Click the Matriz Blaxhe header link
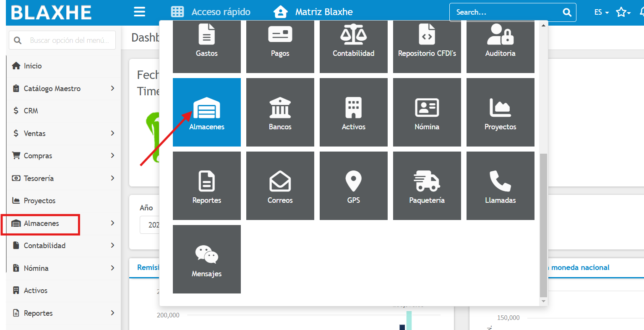 pyautogui.click(x=324, y=12)
